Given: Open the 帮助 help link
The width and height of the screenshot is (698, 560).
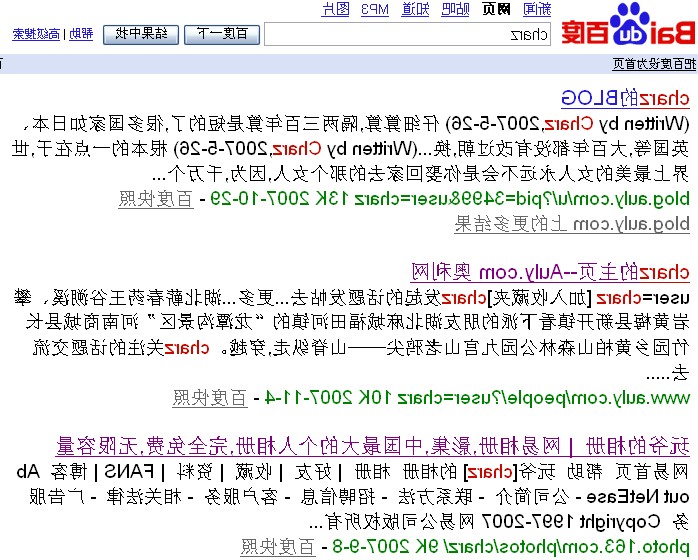Looking at the screenshot, I should pos(81,34).
